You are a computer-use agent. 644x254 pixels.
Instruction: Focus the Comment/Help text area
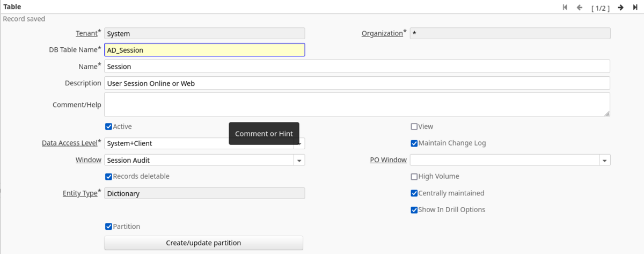point(357,104)
